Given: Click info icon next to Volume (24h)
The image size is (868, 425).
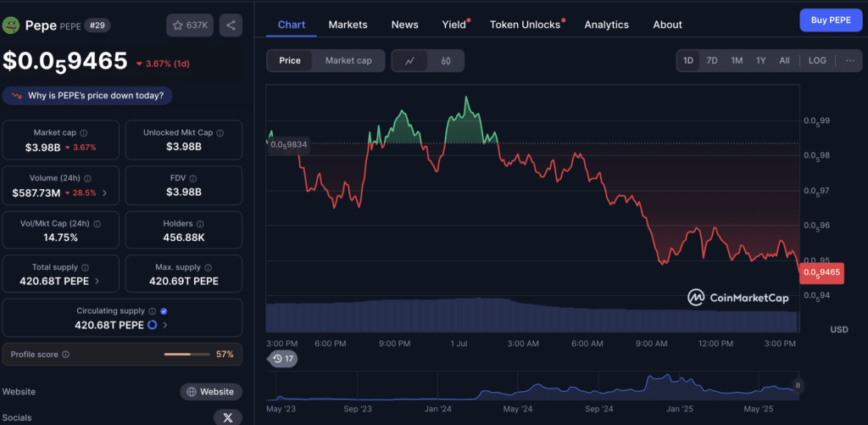Looking at the screenshot, I should (87, 178).
